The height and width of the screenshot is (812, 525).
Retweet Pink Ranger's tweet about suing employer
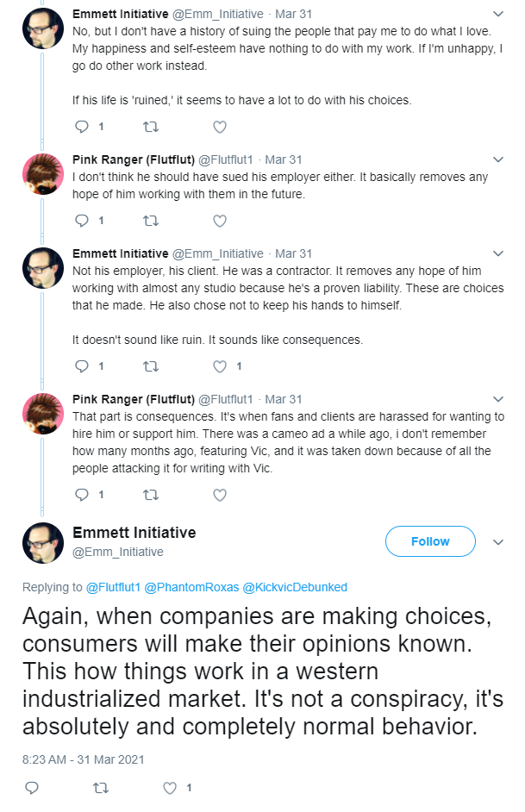151,221
